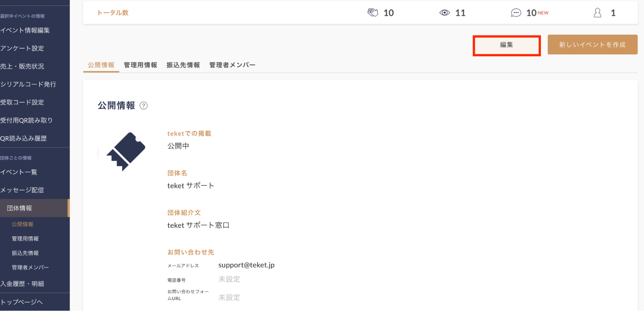Click the 団体紹介文 field label
The image size is (644, 311).
coord(184,213)
